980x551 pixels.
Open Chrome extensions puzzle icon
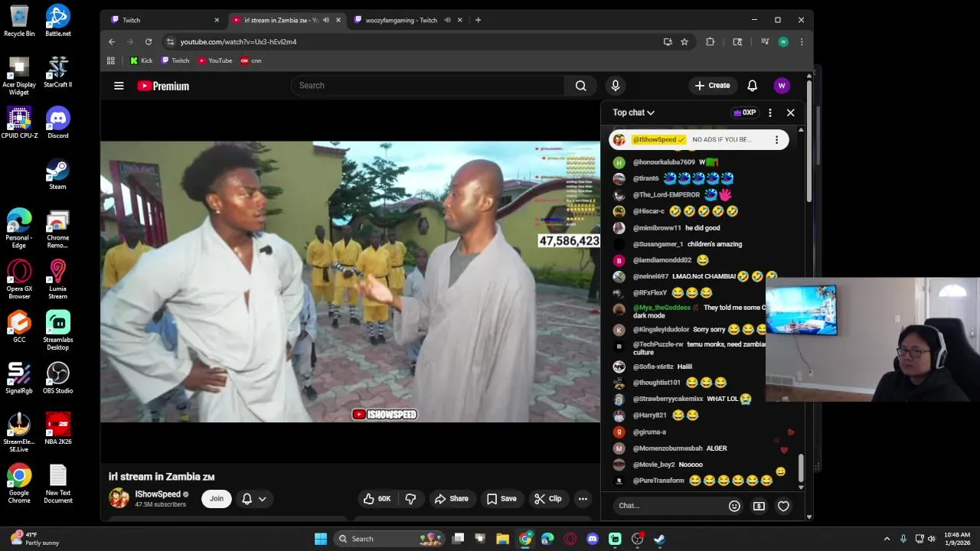point(710,42)
